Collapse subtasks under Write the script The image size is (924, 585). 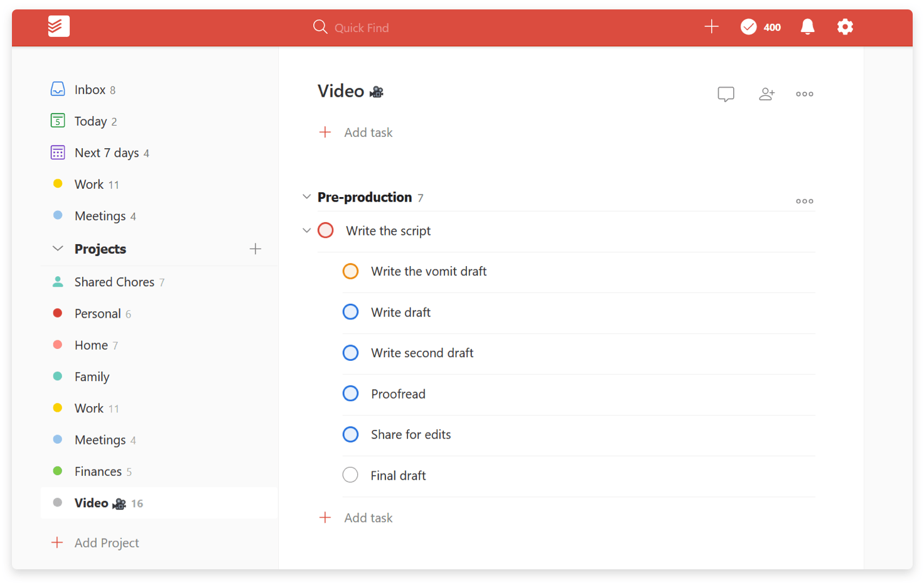306,230
